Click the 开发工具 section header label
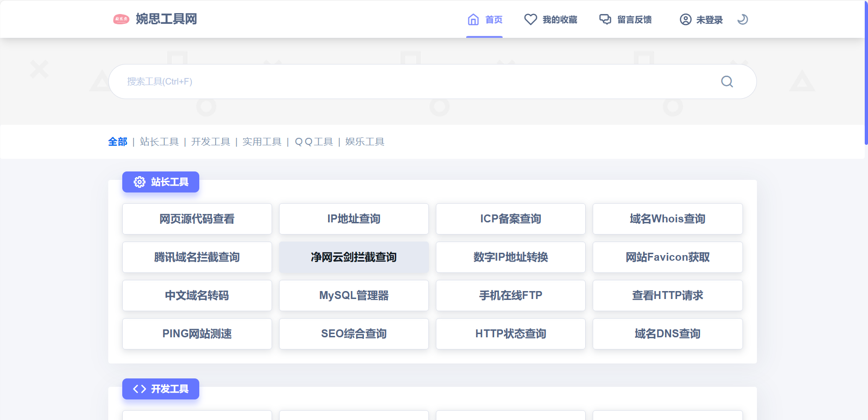 coord(170,389)
